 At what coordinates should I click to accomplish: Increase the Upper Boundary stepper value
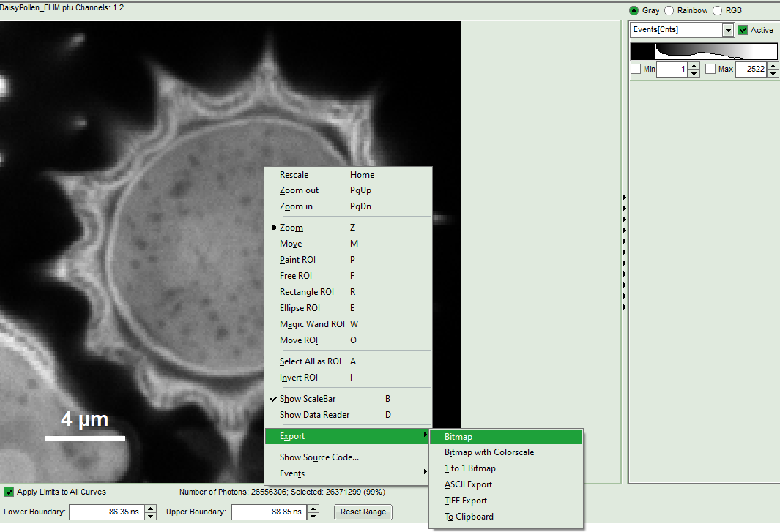click(x=313, y=509)
